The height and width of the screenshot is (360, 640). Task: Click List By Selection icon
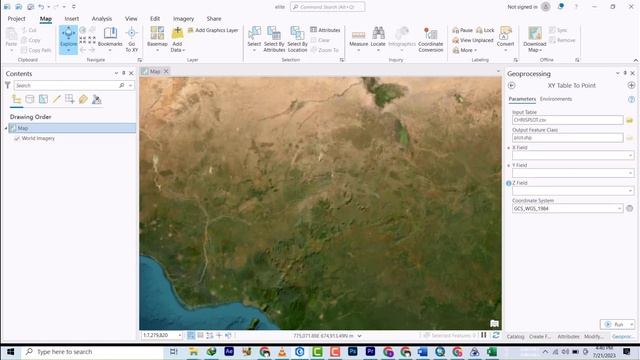pyautogui.click(x=43, y=99)
